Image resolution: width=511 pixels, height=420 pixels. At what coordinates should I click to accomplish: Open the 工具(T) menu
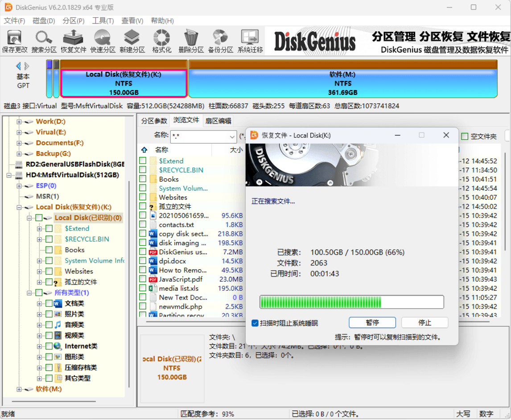(103, 21)
